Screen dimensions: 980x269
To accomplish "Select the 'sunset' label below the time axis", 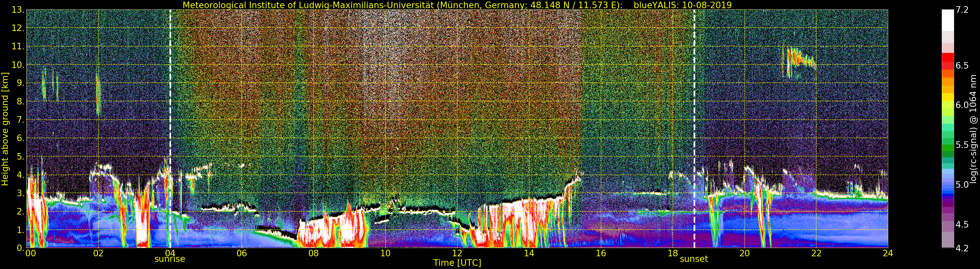I will tap(694, 259).
